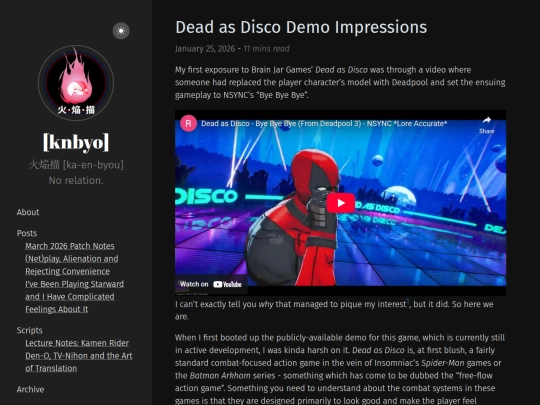Open the Posts section
The image size is (540, 405).
click(27, 233)
